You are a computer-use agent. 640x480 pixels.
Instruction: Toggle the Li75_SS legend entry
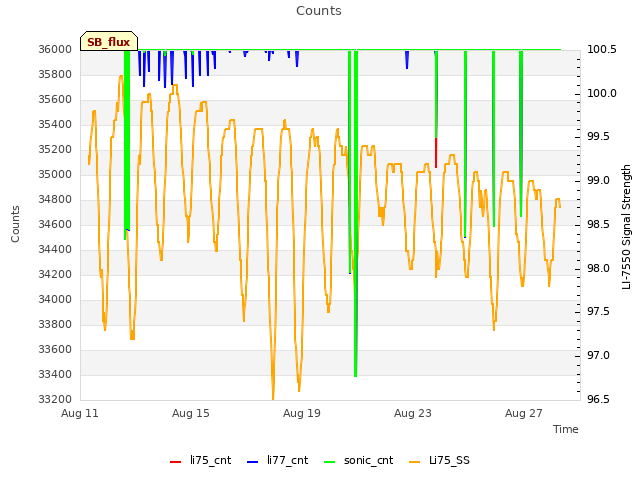(439, 460)
